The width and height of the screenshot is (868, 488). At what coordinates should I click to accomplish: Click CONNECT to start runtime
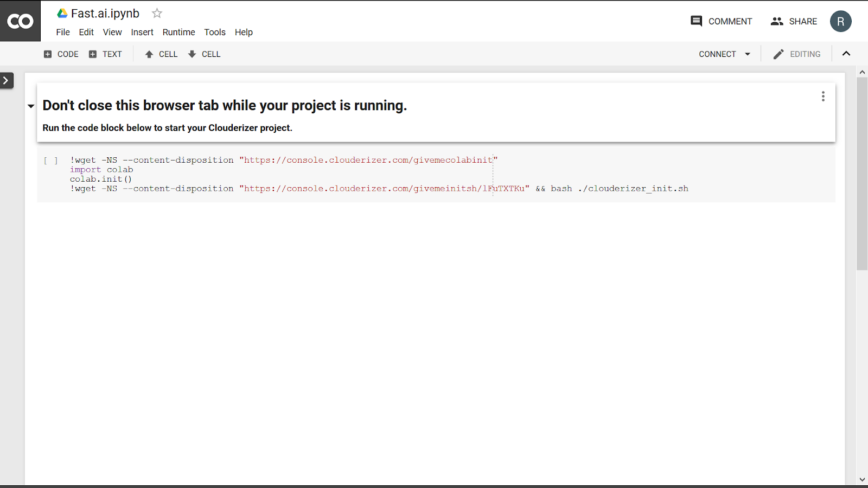[x=717, y=54]
